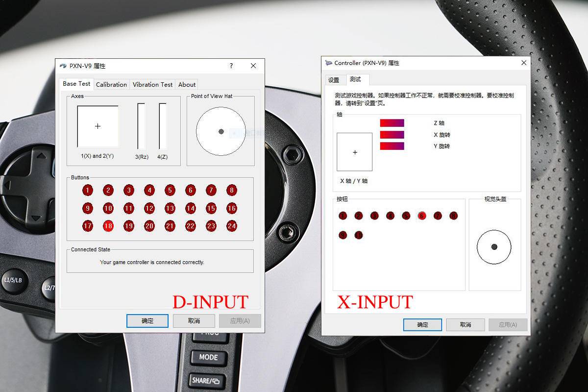Click the Controller (PXN-V9) title bar icon
Viewport: 588px width, 392px height.
tap(329, 63)
